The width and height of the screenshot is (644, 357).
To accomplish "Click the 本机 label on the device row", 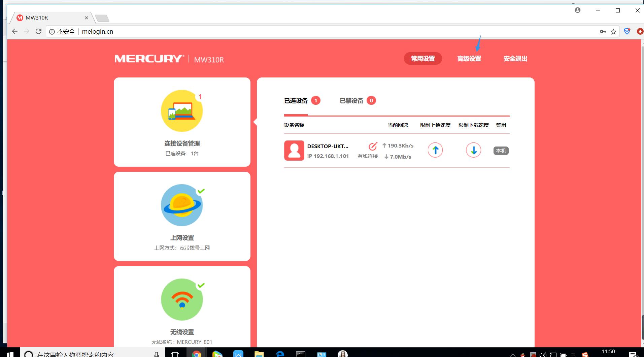I will point(501,151).
